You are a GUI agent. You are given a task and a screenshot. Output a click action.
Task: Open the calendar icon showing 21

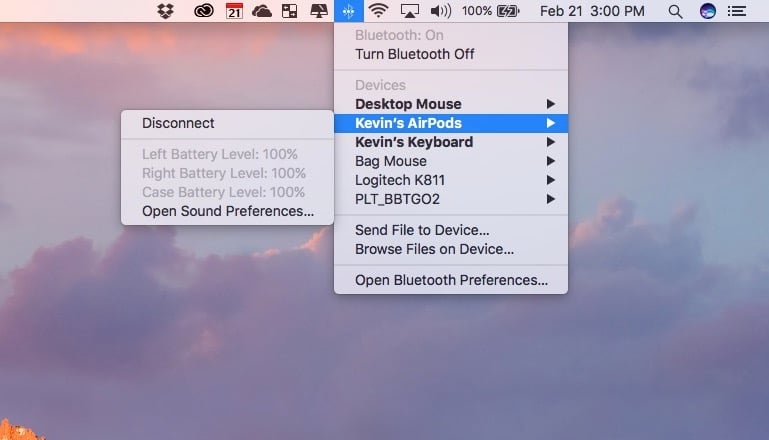pyautogui.click(x=234, y=11)
